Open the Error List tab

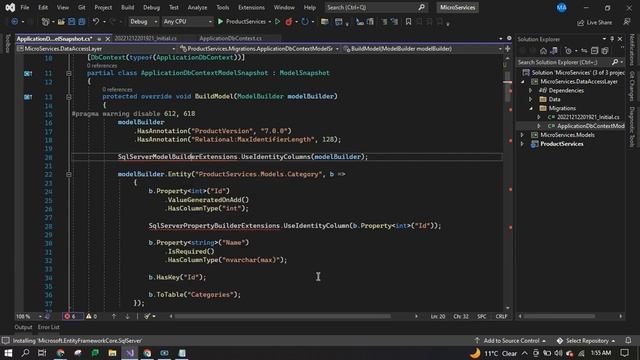point(49,327)
